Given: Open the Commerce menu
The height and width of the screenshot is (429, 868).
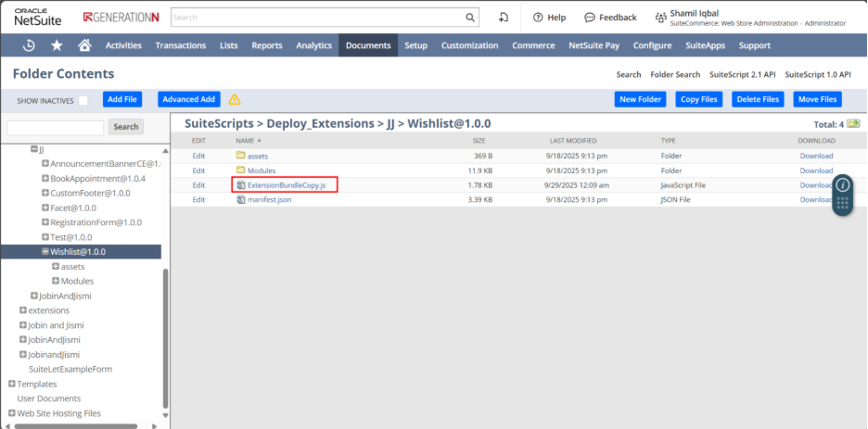Looking at the screenshot, I should coord(533,45).
